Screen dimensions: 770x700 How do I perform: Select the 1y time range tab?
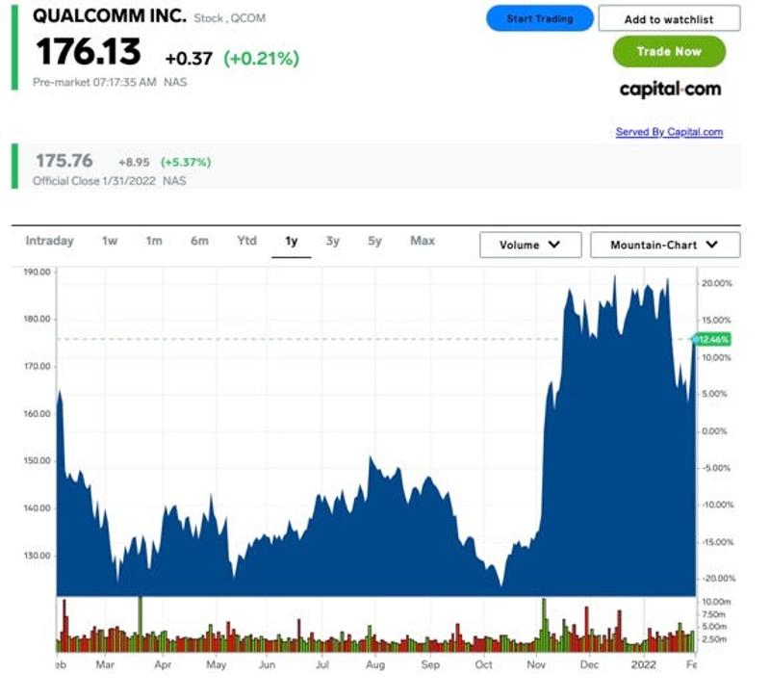coord(292,241)
